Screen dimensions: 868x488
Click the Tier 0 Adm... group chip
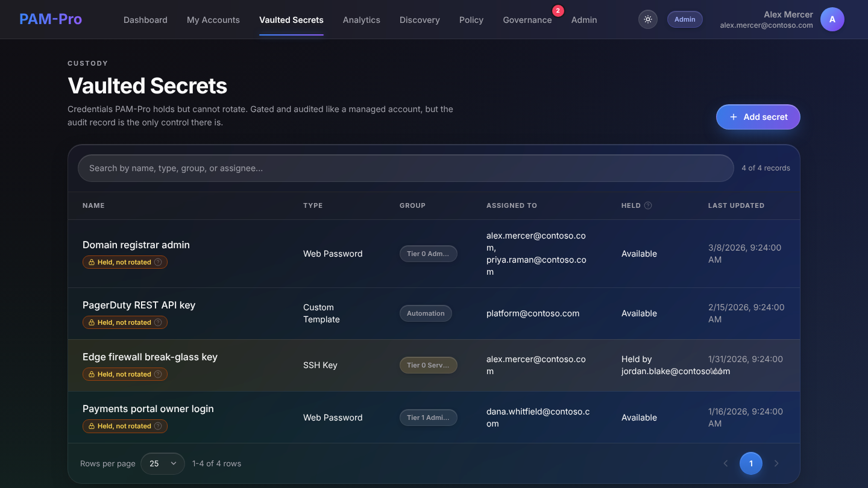pyautogui.click(x=429, y=254)
